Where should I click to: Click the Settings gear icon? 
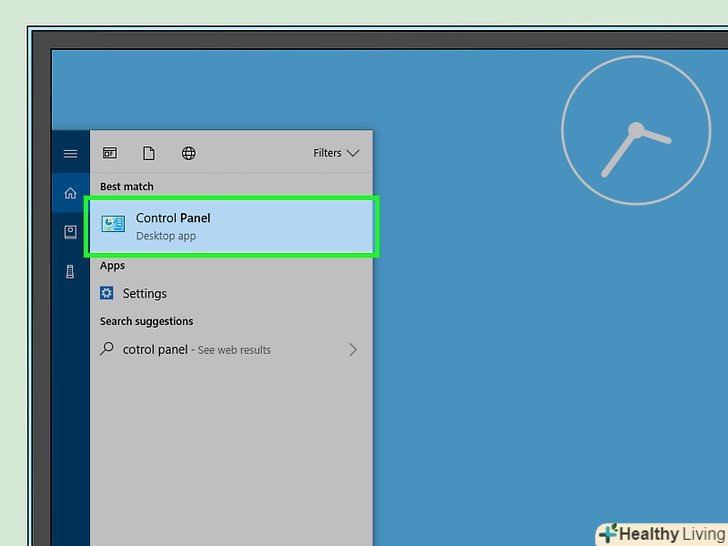pyautogui.click(x=107, y=293)
